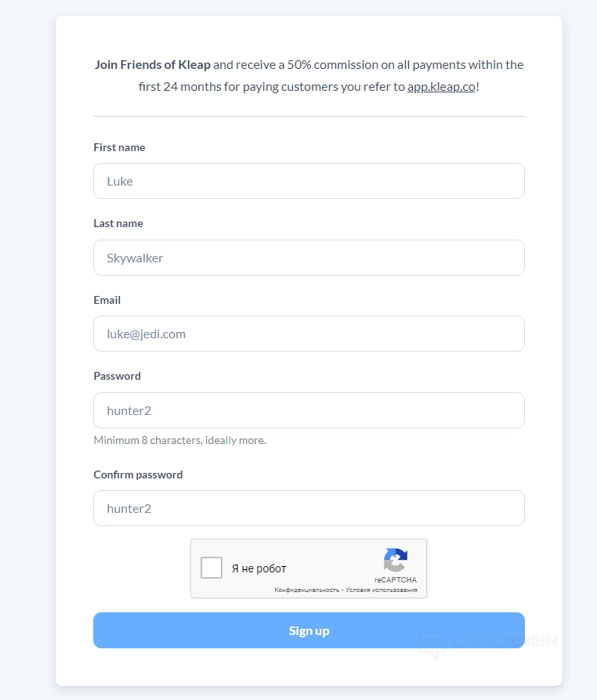Click the First name input field
The width and height of the screenshot is (597, 700).
[x=309, y=181]
